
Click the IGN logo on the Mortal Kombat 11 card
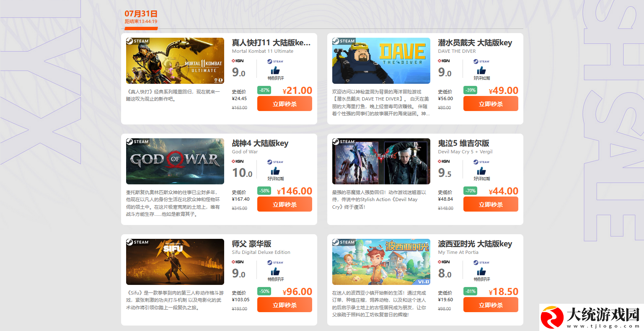click(x=238, y=61)
